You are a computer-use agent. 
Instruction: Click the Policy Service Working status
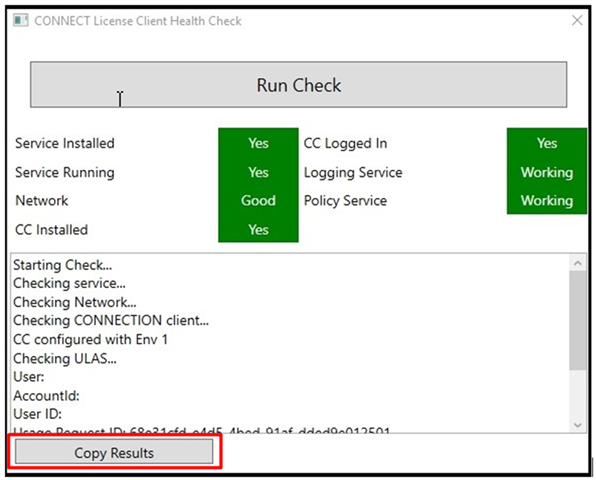tap(547, 200)
